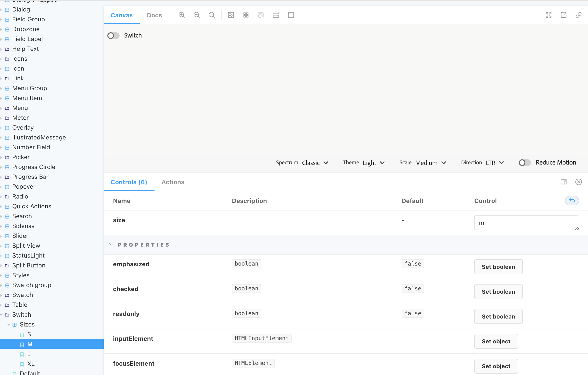Screen dimensions: 588x375
Task: Click the zoom in icon in toolbar
Action: (181, 15)
